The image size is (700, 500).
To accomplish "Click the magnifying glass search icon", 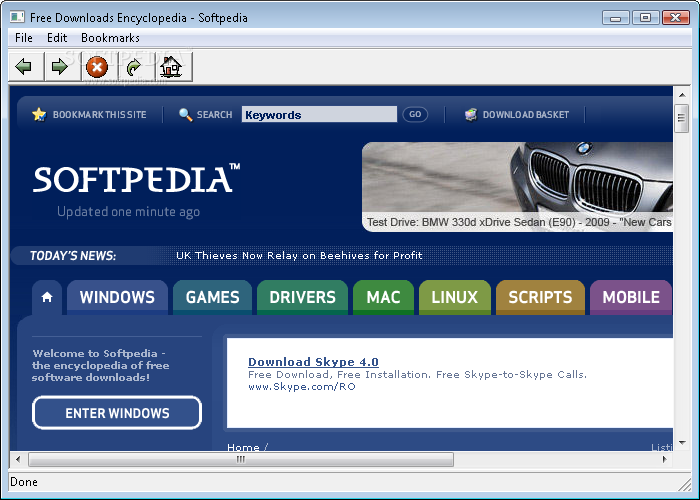I will [x=185, y=115].
